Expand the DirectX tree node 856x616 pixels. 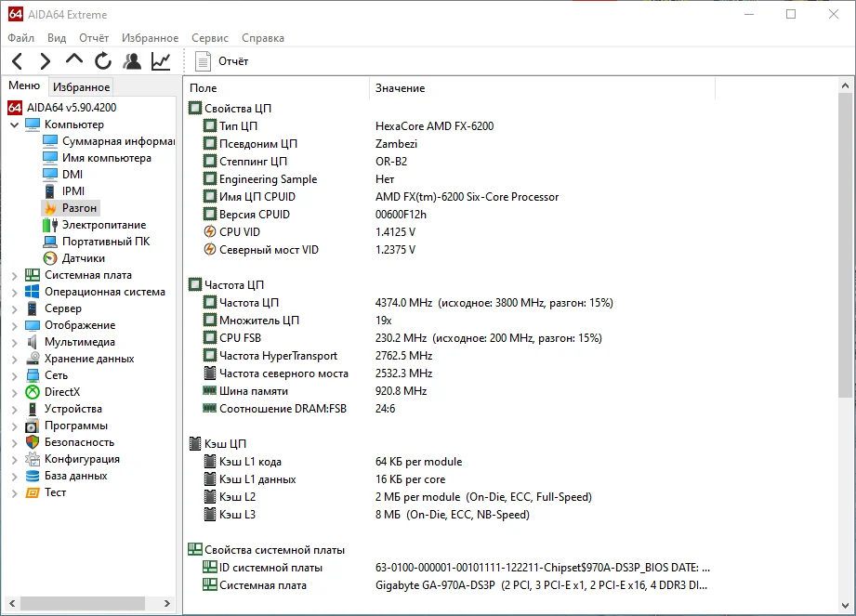point(15,393)
